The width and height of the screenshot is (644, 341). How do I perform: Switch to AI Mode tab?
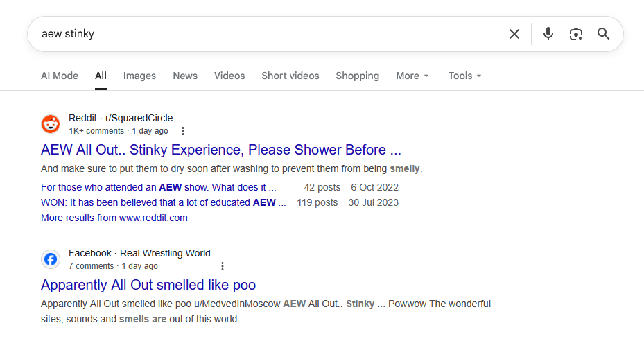pos(60,76)
